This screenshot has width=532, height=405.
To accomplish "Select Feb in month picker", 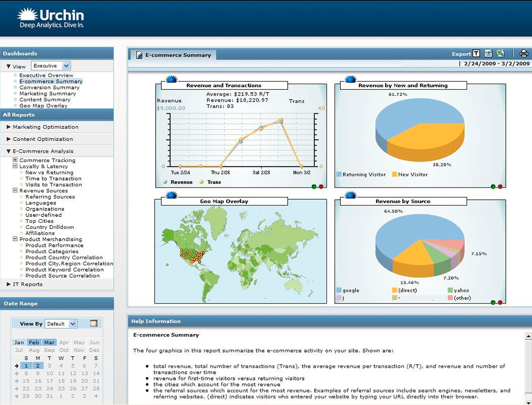I will click(x=34, y=342).
